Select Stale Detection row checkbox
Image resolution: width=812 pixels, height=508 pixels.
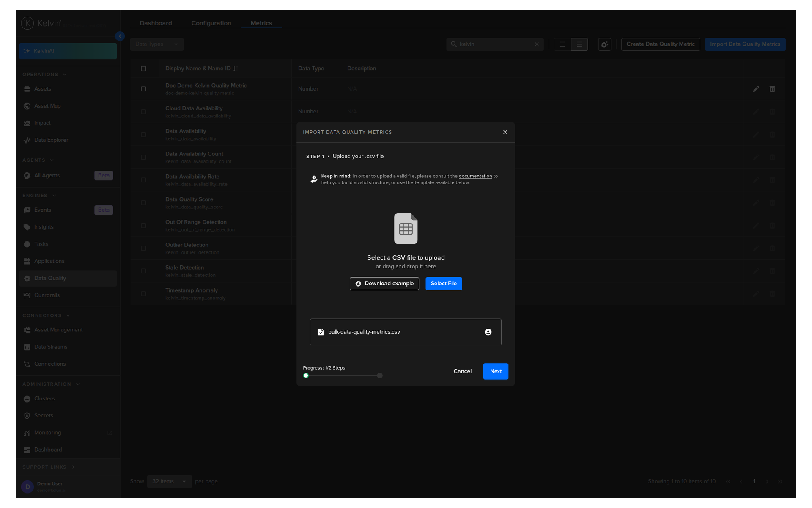click(x=143, y=271)
